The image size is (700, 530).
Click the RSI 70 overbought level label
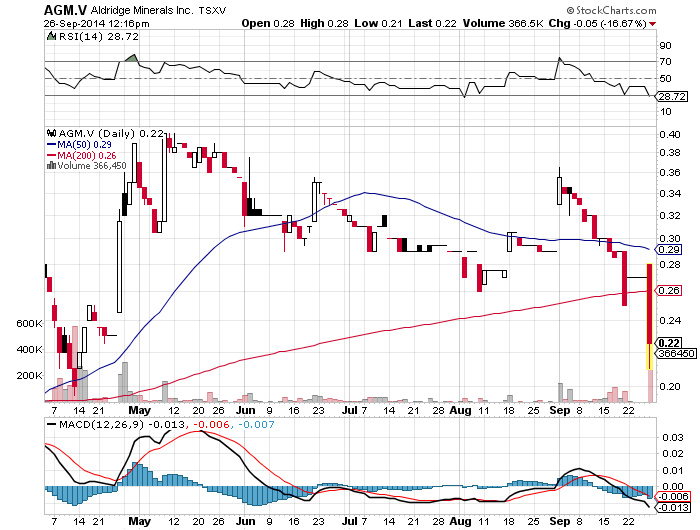tap(665, 62)
